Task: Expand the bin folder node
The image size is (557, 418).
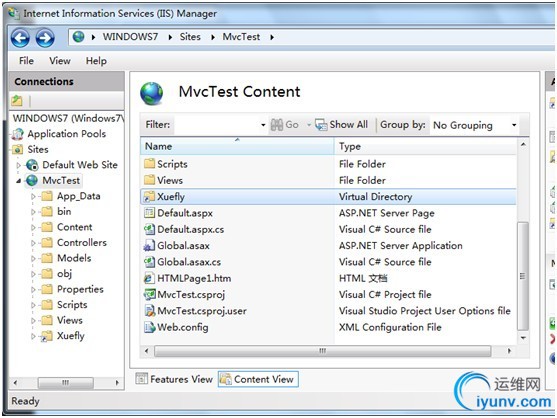Action: [33, 212]
